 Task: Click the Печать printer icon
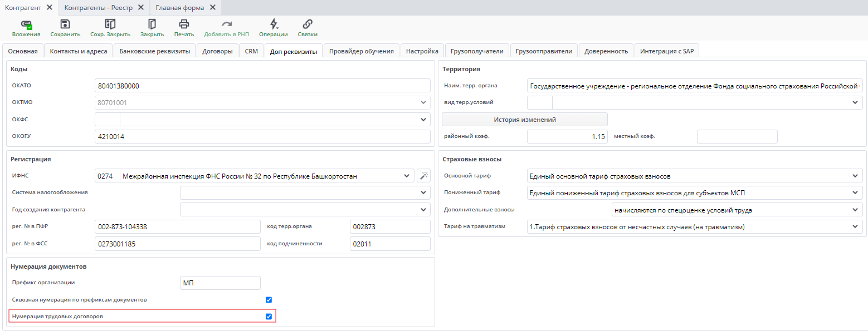click(x=184, y=24)
